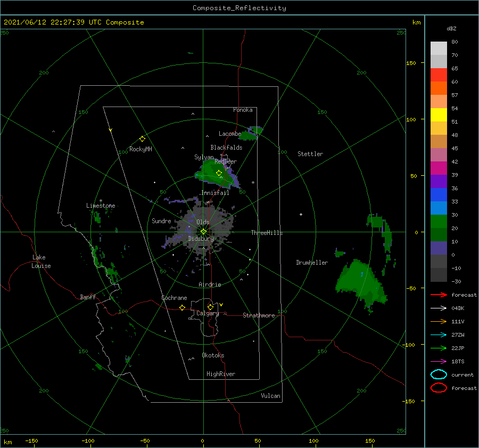Viewport: 479px width, 448px height.
Task: Click the asterisk marker east of Innisfail
Action: click(253, 183)
